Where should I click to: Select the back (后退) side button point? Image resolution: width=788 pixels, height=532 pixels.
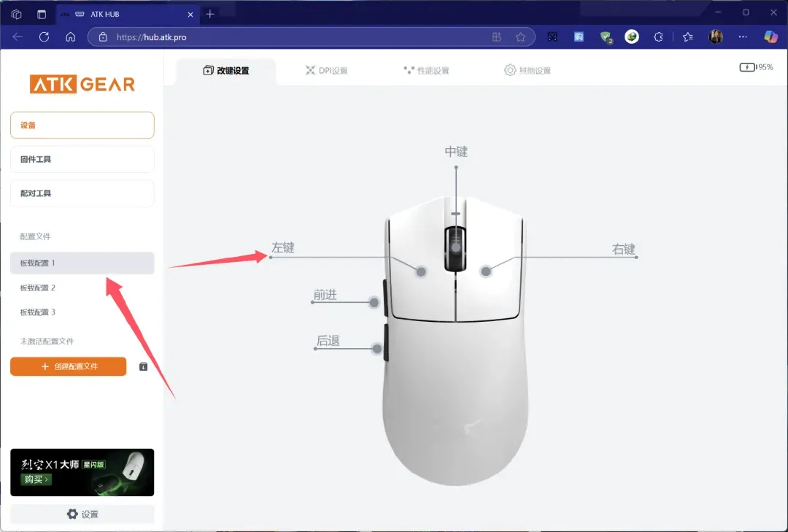point(377,349)
